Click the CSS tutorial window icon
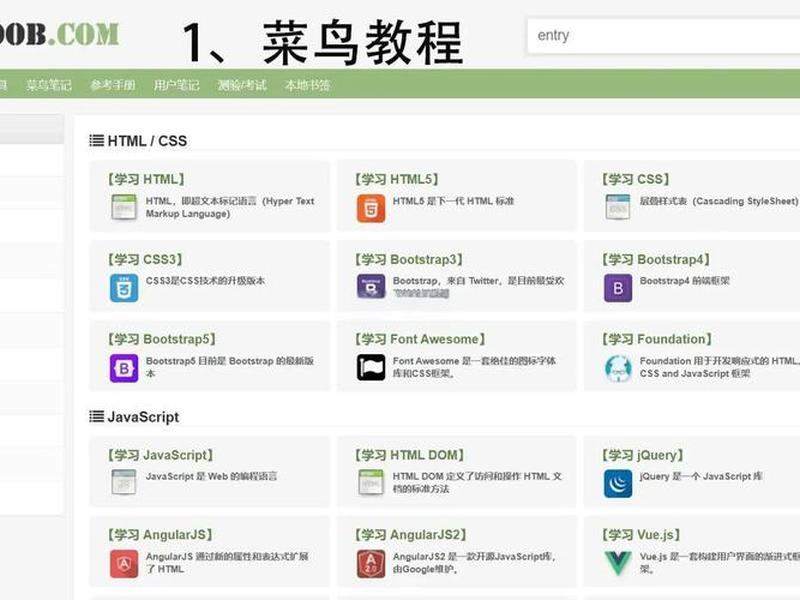This screenshot has width=800, height=600. point(618,207)
